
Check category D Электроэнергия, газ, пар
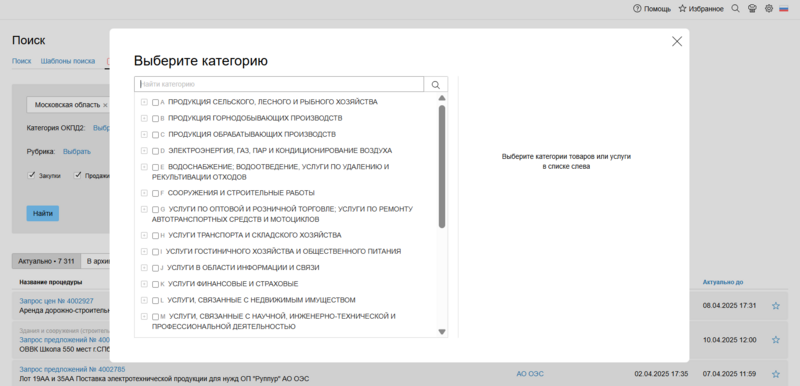155,151
